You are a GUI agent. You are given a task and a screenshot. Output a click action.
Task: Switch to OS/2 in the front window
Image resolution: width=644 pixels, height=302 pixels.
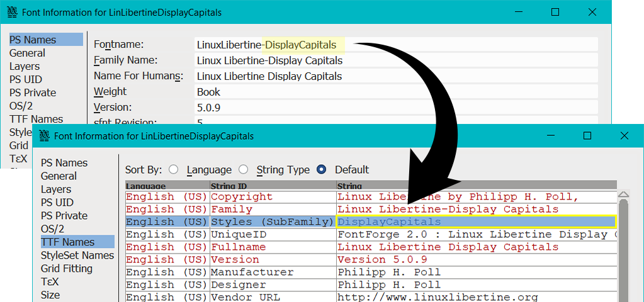coord(52,228)
